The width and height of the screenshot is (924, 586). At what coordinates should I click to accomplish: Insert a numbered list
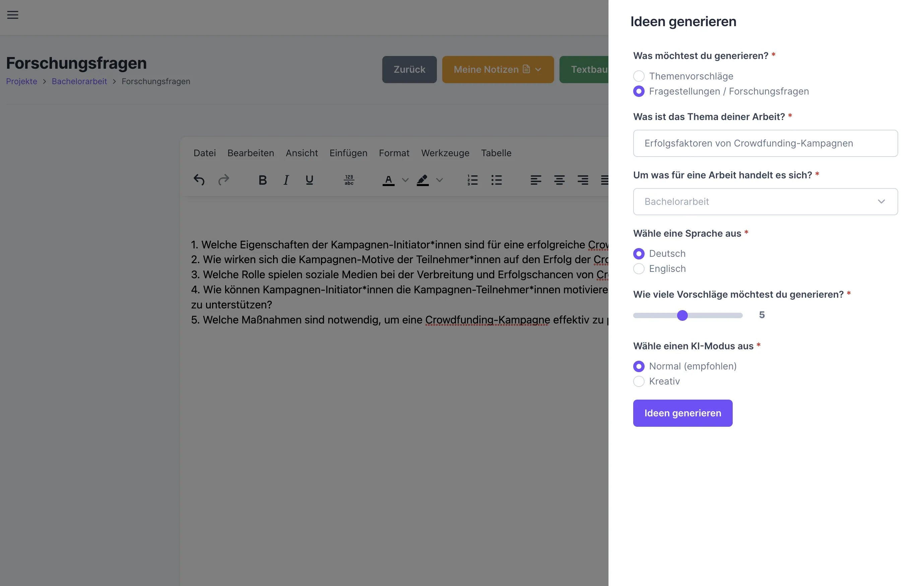coord(472,180)
